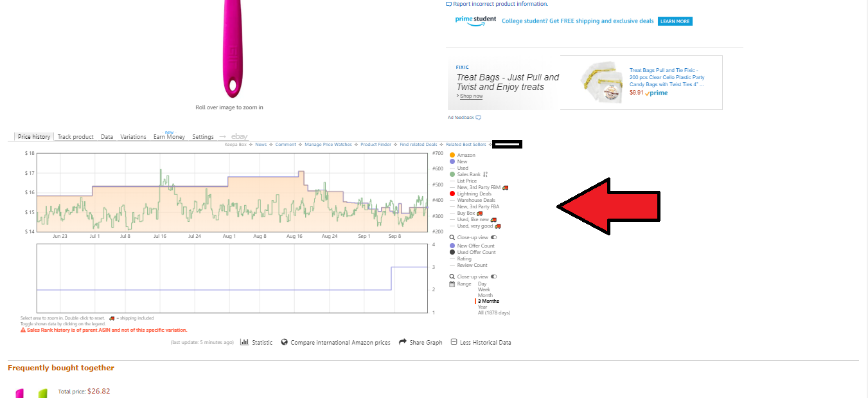Image resolution: width=868 pixels, height=398 pixels.
Task: Collapse graph with Less Historical Data
Action: click(x=481, y=342)
